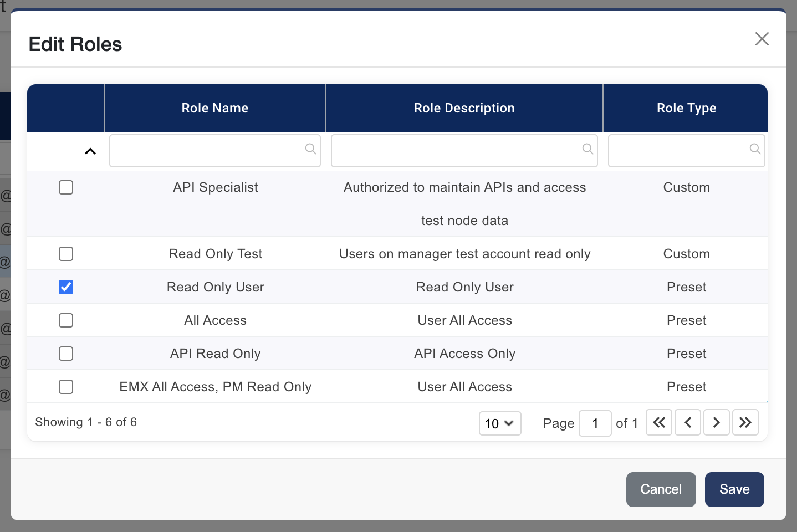Cancel editing roles
The width and height of the screenshot is (797, 532).
[x=661, y=489]
